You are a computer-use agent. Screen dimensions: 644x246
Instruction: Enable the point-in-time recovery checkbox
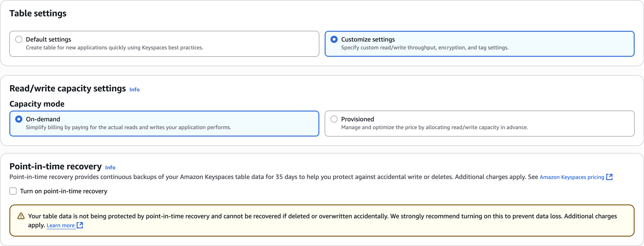point(13,191)
